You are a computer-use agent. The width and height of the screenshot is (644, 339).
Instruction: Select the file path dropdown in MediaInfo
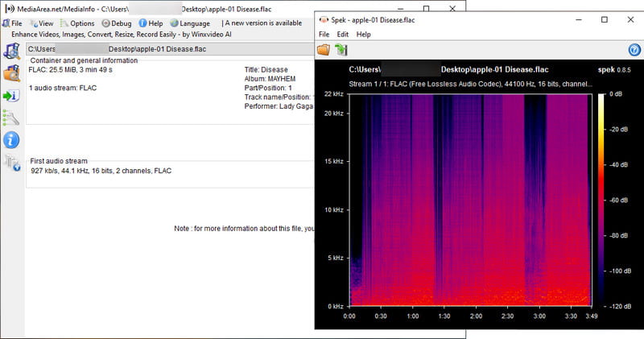point(170,49)
